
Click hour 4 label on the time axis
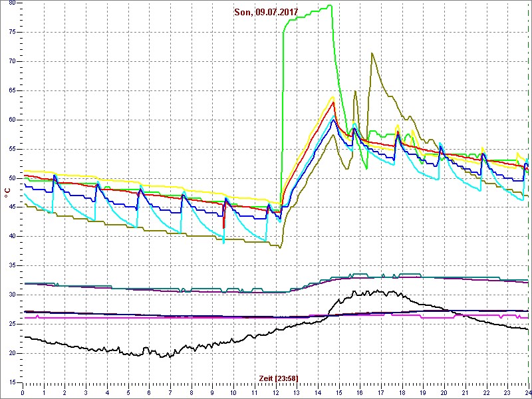point(107,392)
